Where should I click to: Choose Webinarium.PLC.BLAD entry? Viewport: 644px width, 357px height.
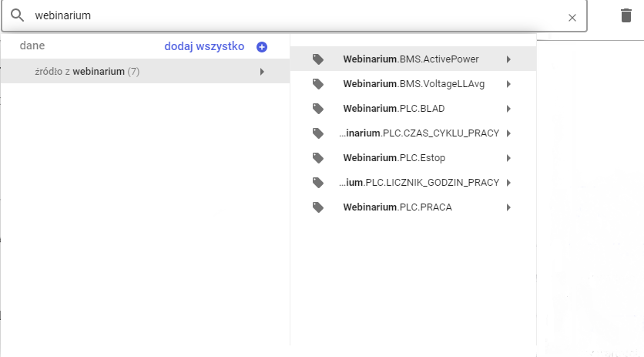(x=413, y=109)
